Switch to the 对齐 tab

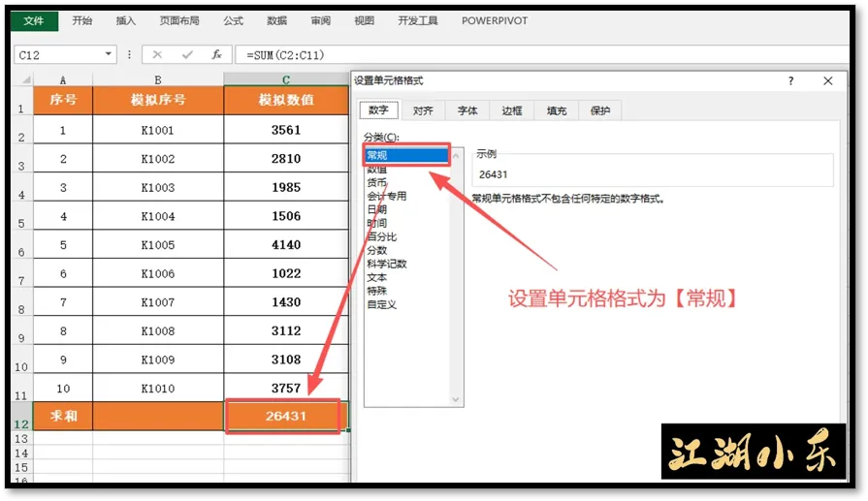click(423, 110)
